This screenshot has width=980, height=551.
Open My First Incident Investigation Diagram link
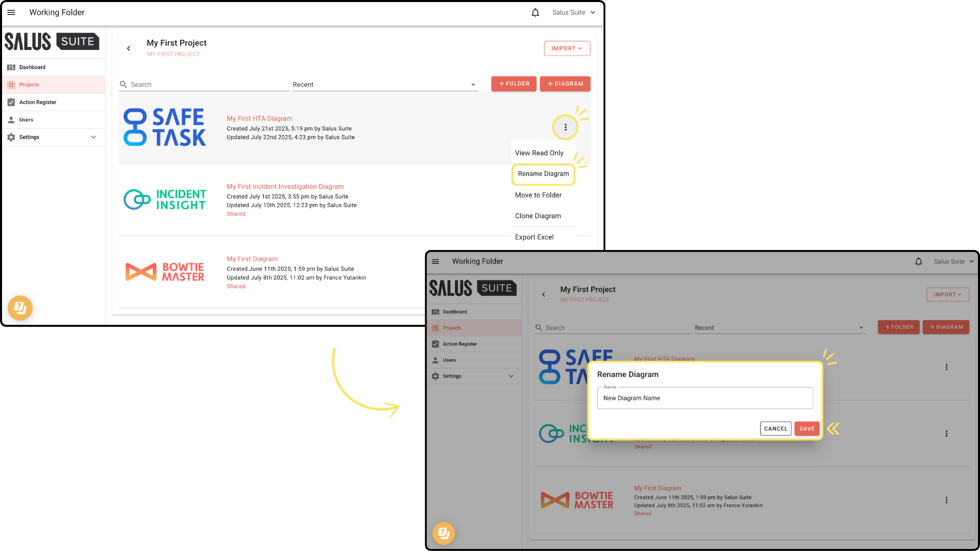coord(285,187)
